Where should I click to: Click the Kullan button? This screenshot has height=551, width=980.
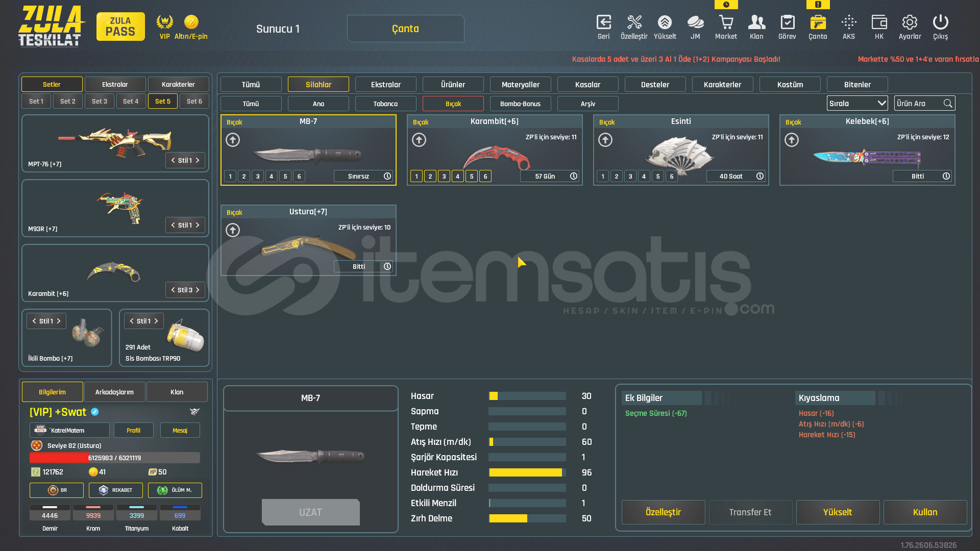925,512
